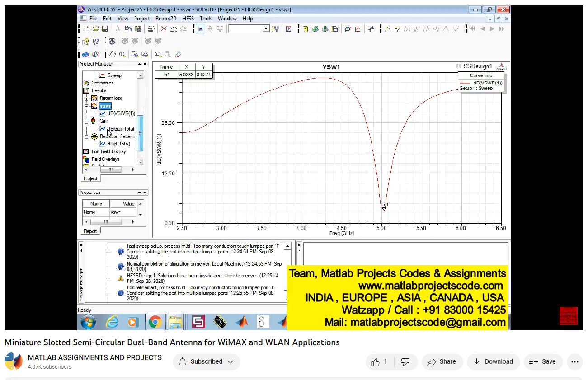Toggle the video like thumbs-up button

(379, 361)
